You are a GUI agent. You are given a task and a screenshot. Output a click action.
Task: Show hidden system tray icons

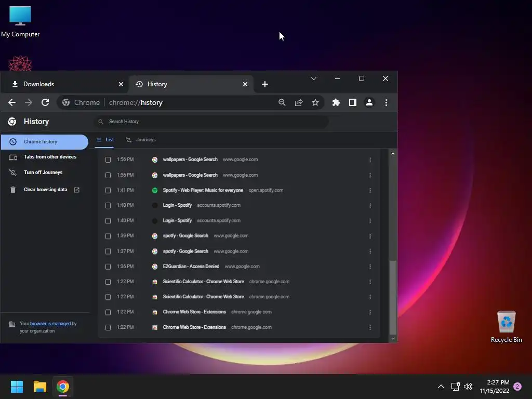point(441,387)
